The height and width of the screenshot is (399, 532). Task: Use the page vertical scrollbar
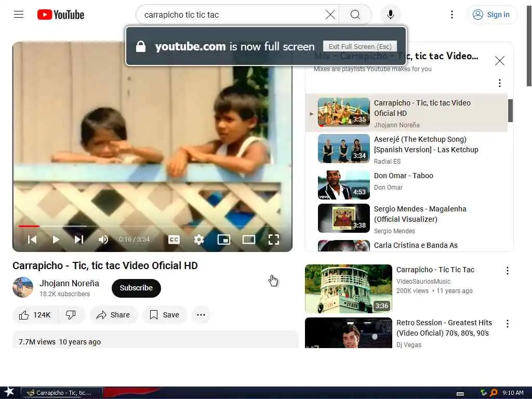click(x=528, y=46)
